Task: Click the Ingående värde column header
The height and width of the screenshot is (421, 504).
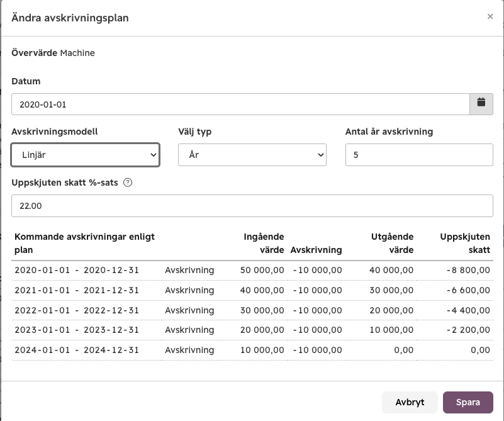Action: pos(264,244)
